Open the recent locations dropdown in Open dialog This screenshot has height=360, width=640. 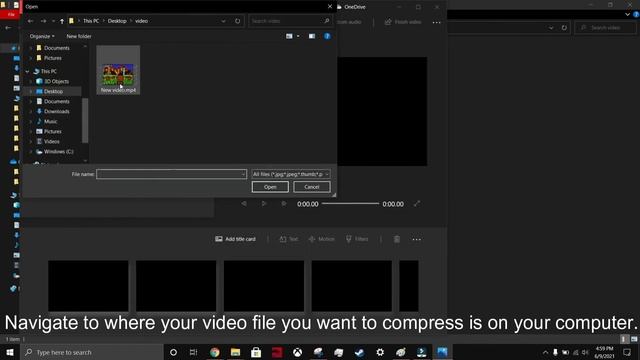53,21
